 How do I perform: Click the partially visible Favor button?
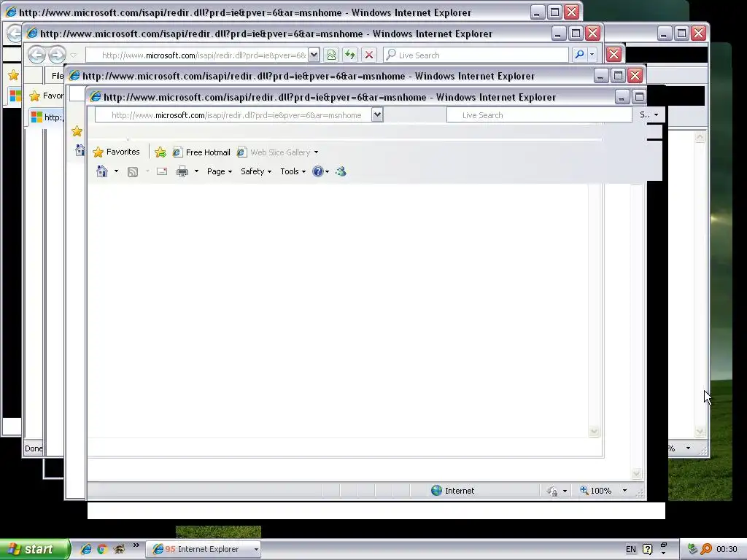(46, 96)
